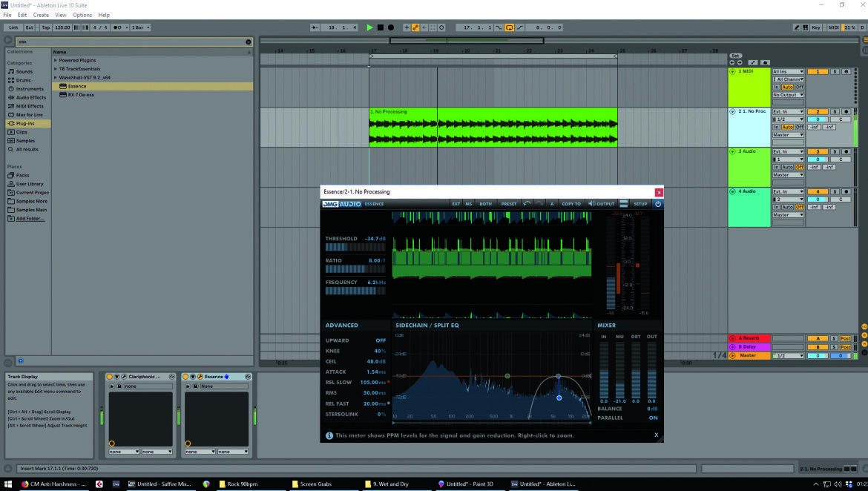Click the Follow playback arrow icon
868x491 pixels.
(x=315, y=27)
